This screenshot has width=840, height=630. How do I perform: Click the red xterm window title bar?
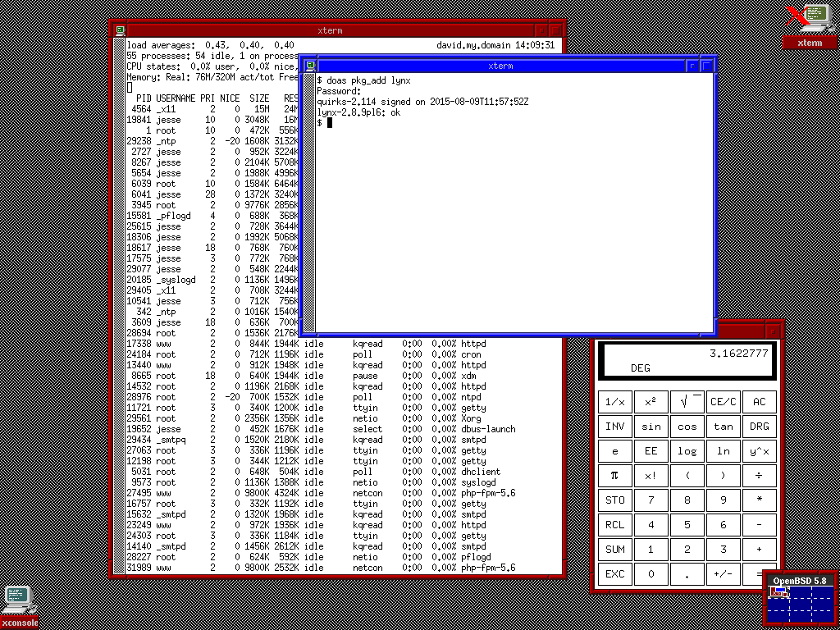tap(330, 30)
